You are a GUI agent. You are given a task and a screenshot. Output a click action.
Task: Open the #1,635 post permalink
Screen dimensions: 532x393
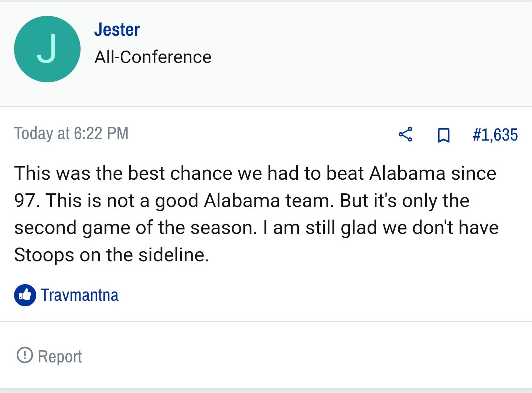pyautogui.click(x=495, y=135)
